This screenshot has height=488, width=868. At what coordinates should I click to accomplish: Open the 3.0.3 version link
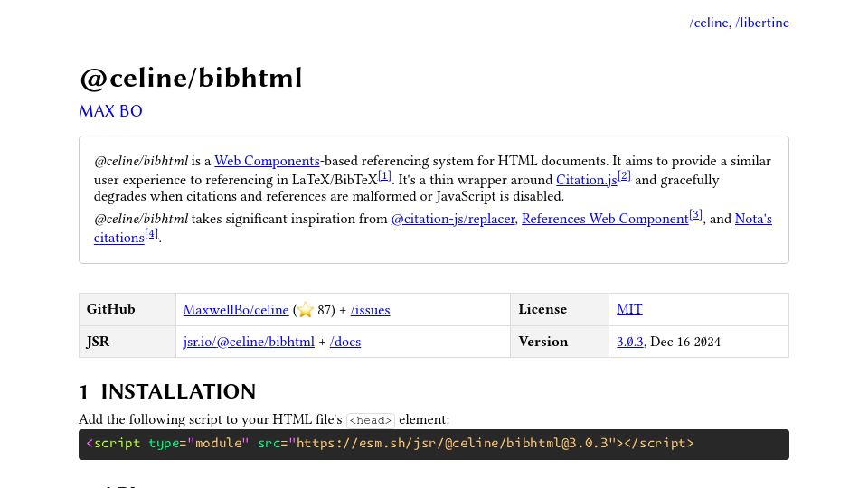point(630,342)
